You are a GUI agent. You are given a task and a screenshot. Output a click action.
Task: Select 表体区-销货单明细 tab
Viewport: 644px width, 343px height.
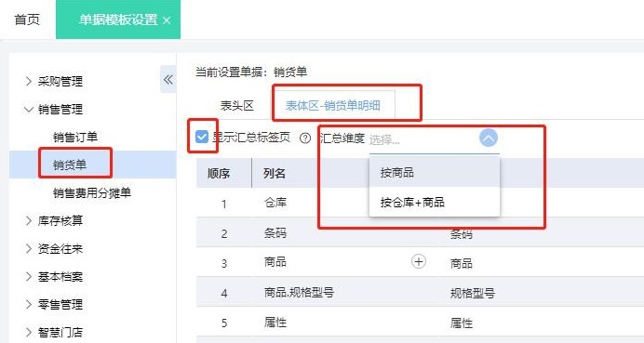coord(332,105)
